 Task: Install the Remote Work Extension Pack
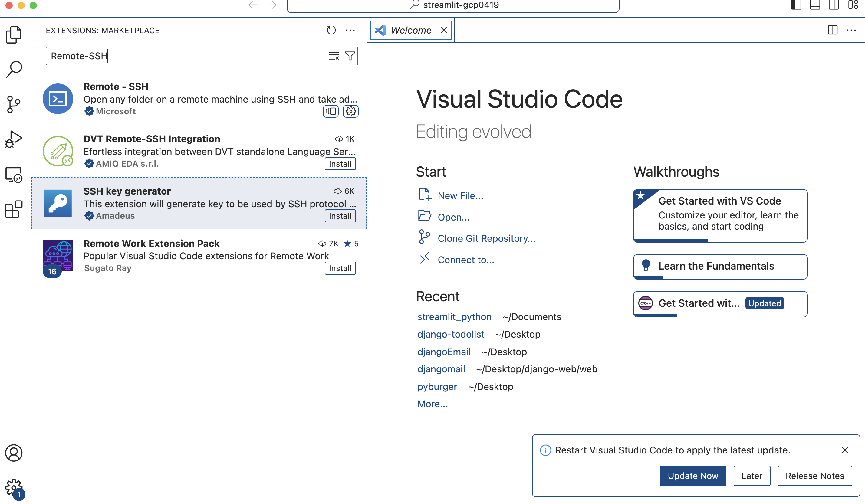coord(340,268)
